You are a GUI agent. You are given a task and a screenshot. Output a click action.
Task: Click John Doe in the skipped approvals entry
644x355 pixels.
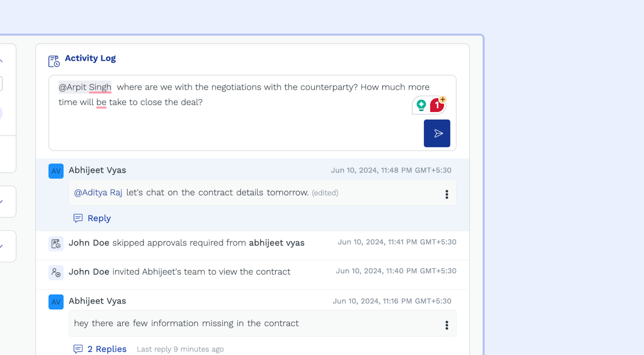(89, 243)
